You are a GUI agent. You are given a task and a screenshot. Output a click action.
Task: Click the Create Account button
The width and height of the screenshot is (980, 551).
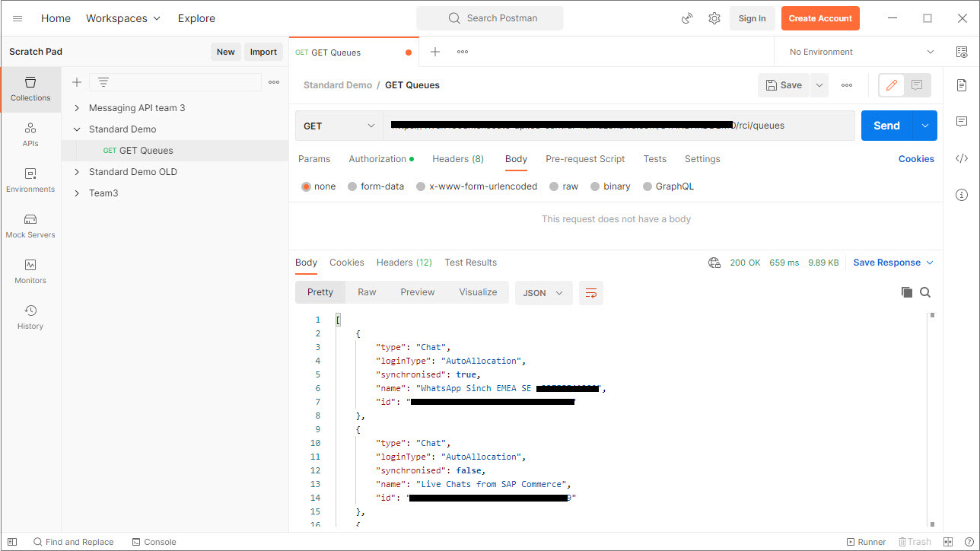(x=820, y=18)
